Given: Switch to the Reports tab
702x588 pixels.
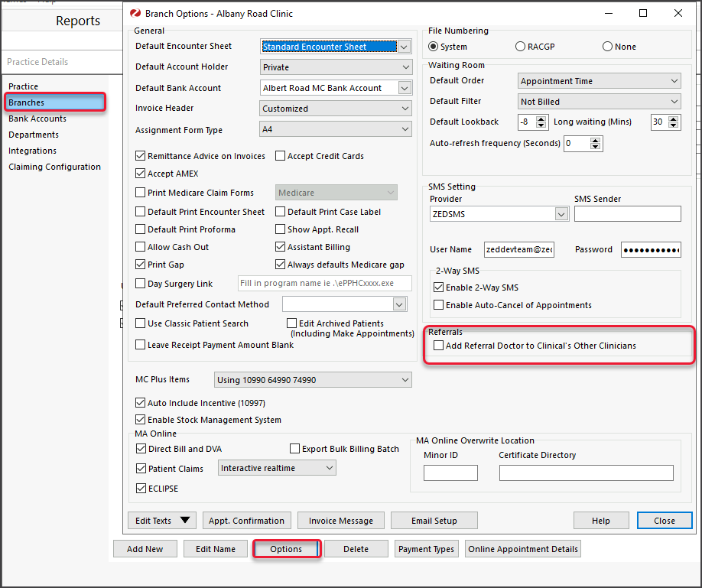Looking at the screenshot, I should click(x=78, y=21).
